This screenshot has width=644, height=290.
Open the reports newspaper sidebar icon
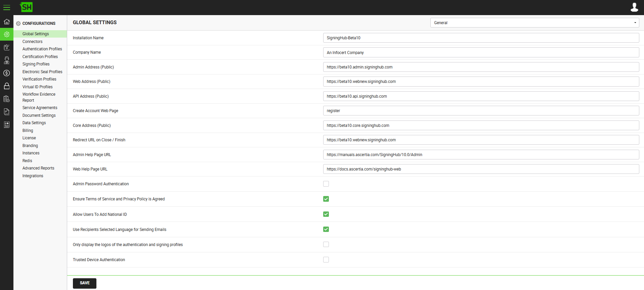click(7, 125)
